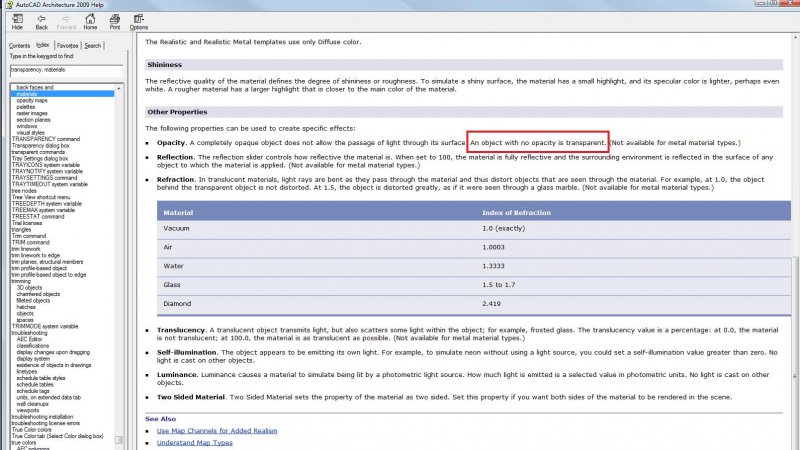
Task: Select the Index tab
Action: click(x=43, y=45)
